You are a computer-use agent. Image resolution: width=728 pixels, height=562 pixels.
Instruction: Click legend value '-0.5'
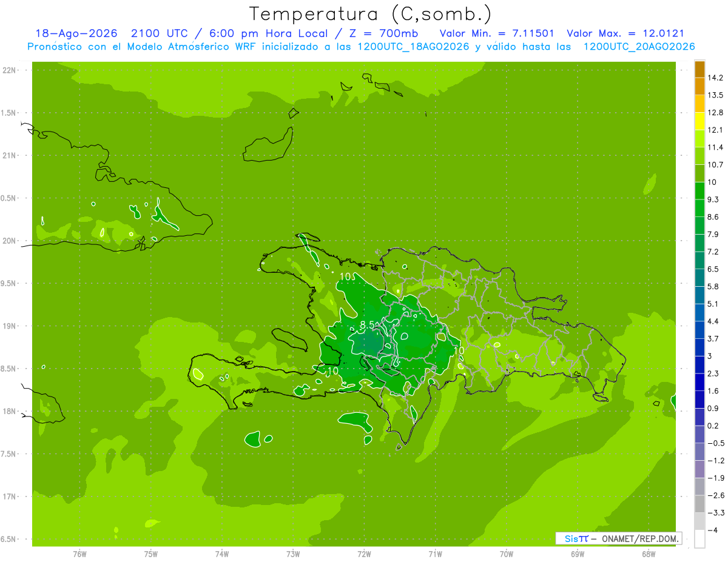point(716,443)
